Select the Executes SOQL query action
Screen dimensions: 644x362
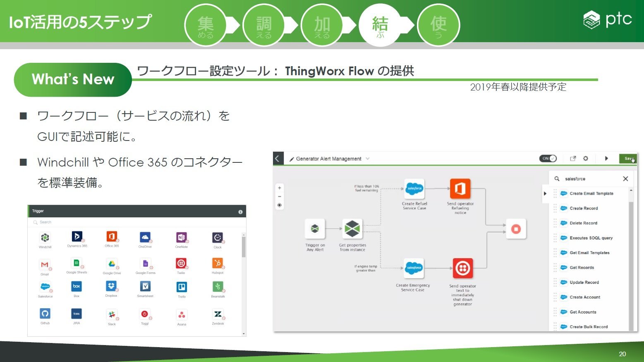point(591,238)
